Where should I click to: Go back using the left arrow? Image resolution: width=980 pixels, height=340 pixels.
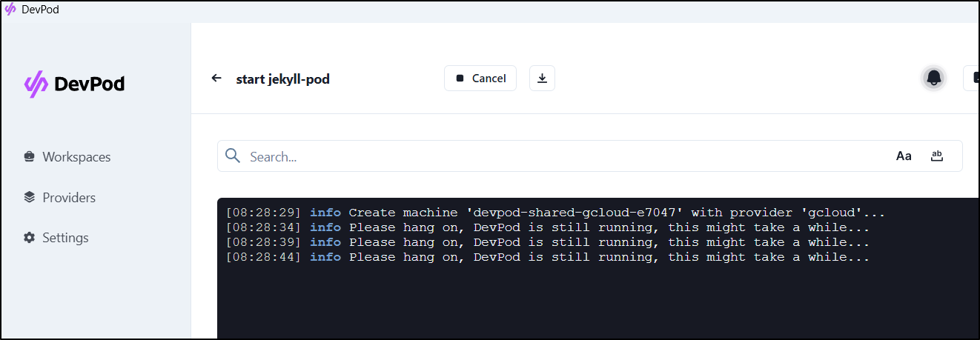click(x=216, y=78)
